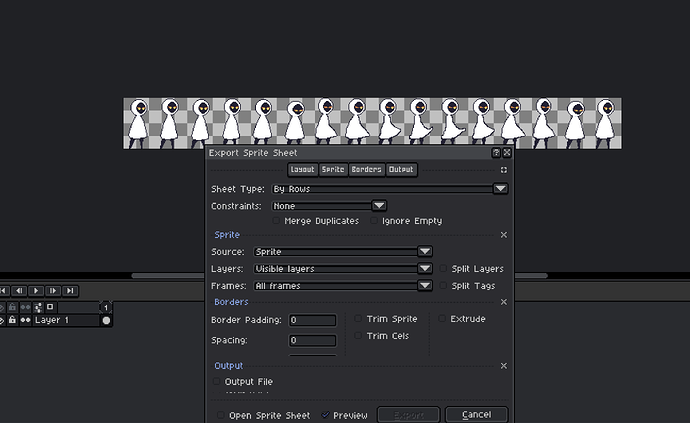The height and width of the screenshot is (423, 690).
Task: Toggle the lock icon on Layer 1
Action: [x=12, y=320]
